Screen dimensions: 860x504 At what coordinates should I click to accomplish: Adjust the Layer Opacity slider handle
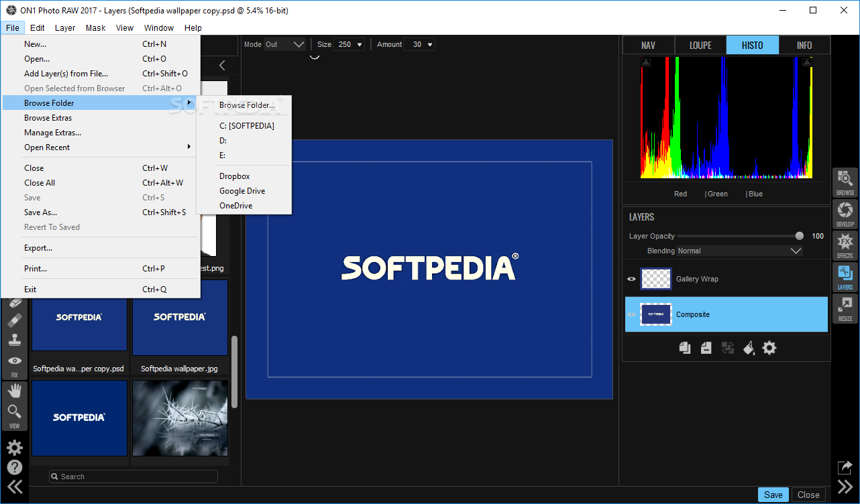(799, 236)
